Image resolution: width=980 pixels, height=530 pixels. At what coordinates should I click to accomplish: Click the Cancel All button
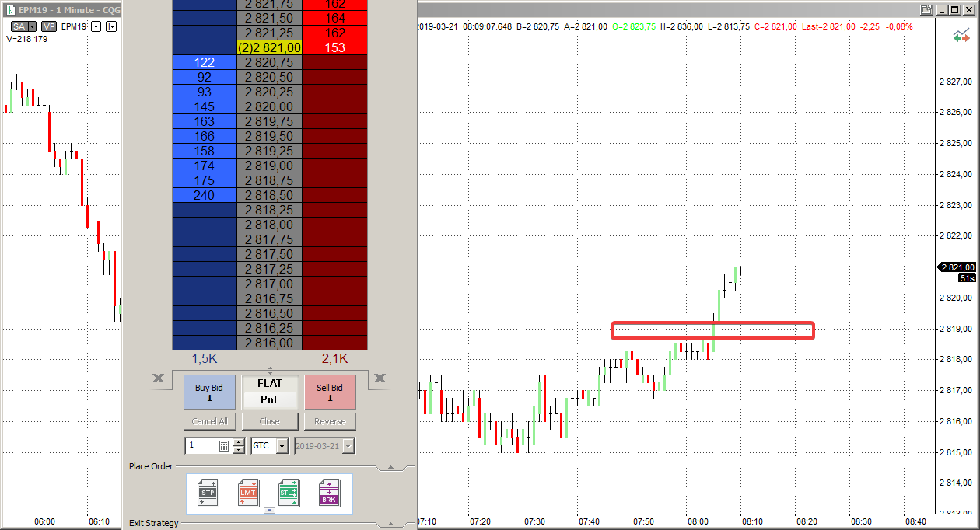click(x=209, y=421)
